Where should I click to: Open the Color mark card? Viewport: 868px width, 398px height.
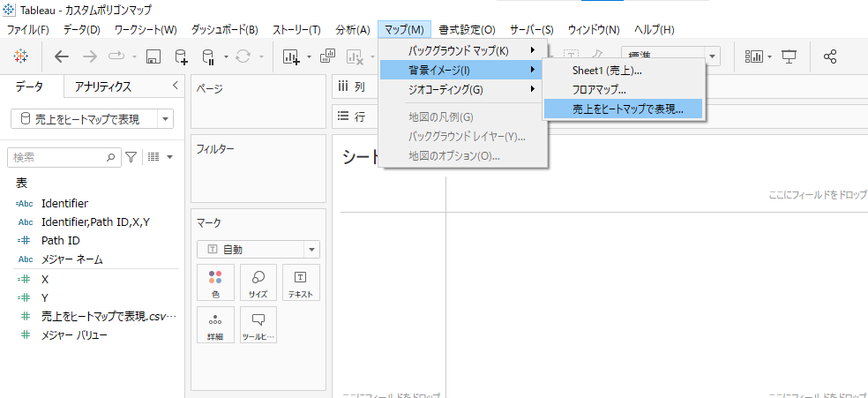coord(215,282)
